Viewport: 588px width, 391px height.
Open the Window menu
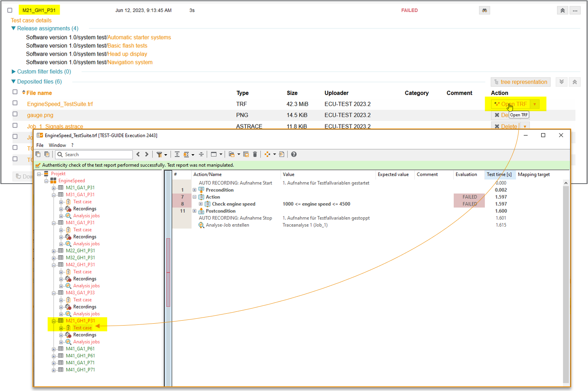coord(57,145)
